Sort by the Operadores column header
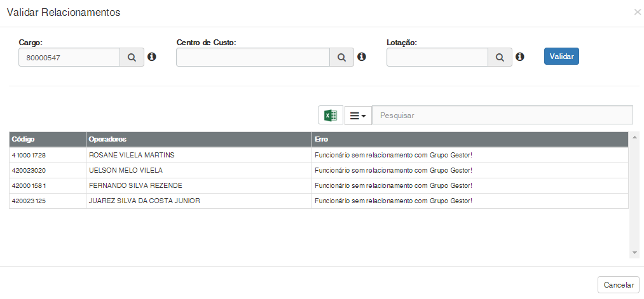Screen dimensions: 644x299 198,139
